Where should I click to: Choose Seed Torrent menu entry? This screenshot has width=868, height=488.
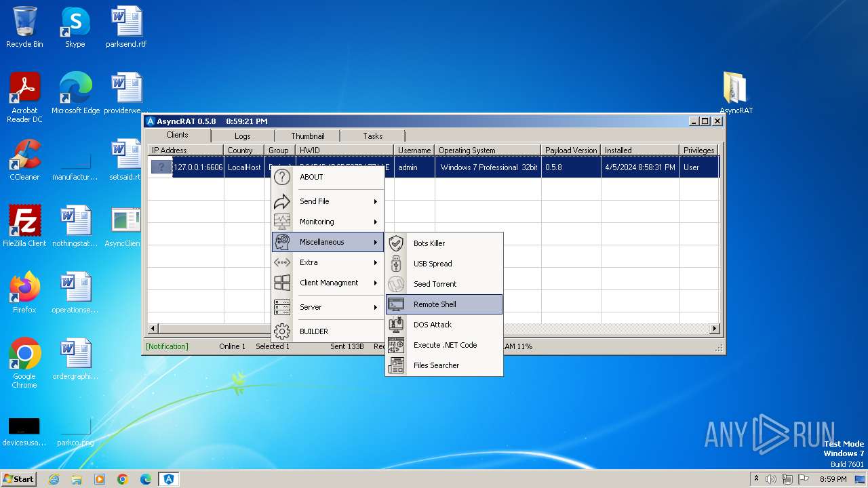coord(444,284)
